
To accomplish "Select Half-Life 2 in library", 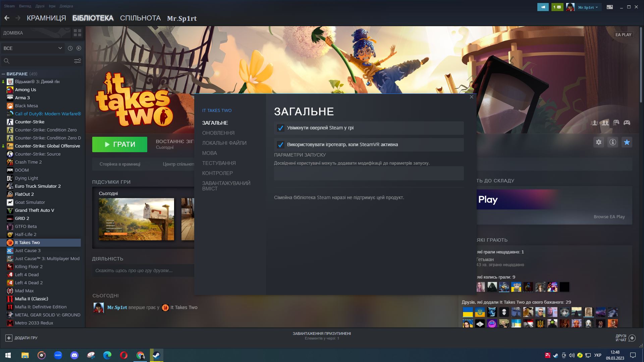I will pos(25,235).
